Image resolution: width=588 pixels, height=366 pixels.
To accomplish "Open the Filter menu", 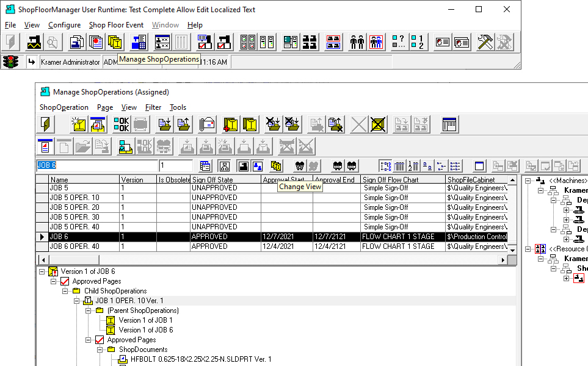I will click(153, 107).
